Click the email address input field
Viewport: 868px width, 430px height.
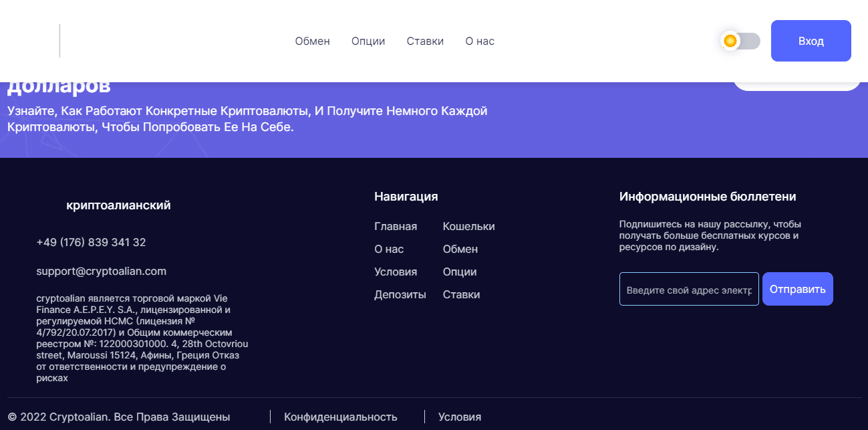[688, 289]
